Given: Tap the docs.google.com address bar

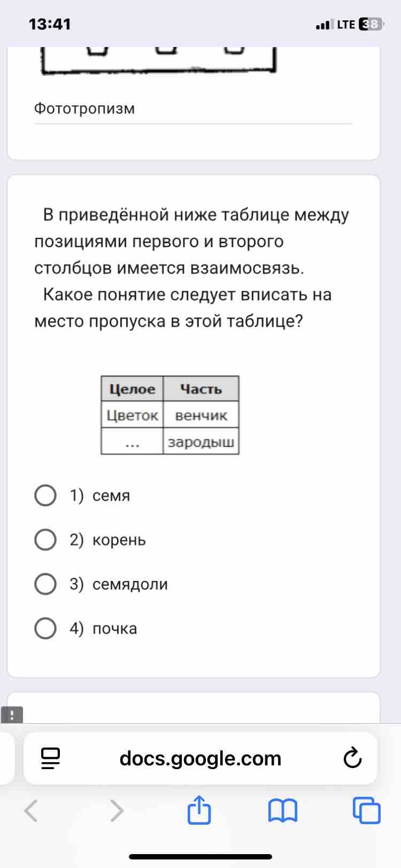Looking at the screenshot, I should tap(200, 758).
